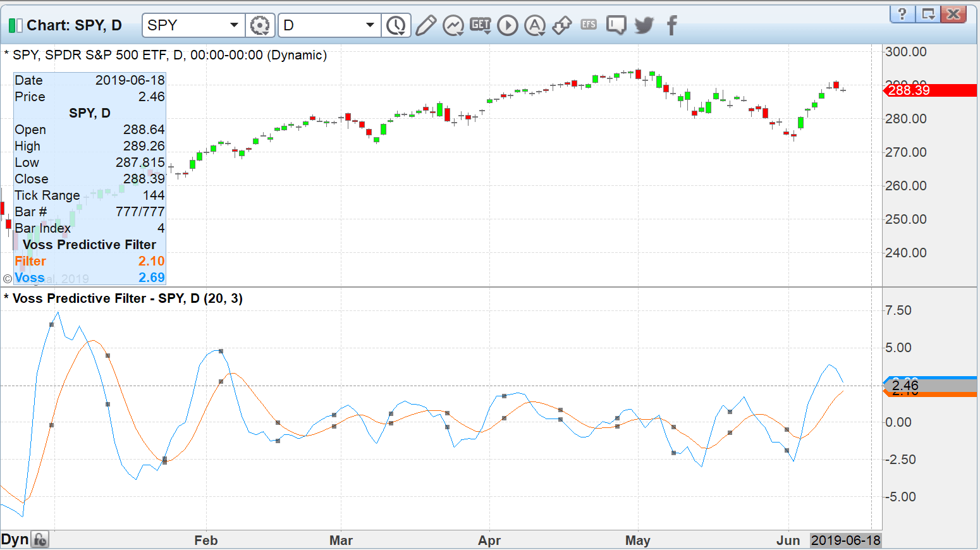980x550 pixels.
Task: Expand the D interval dropdown arrow
Action: [x=371, y=25]
